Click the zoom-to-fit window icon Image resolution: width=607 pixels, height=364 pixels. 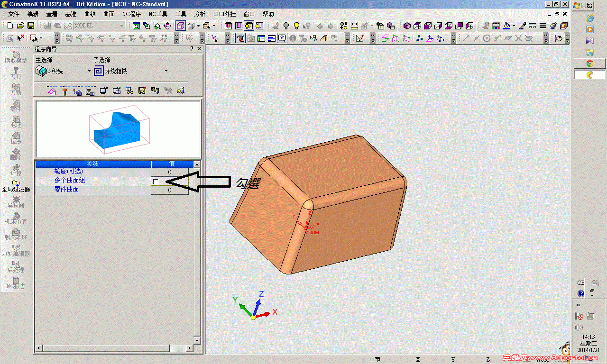[137, 26]
